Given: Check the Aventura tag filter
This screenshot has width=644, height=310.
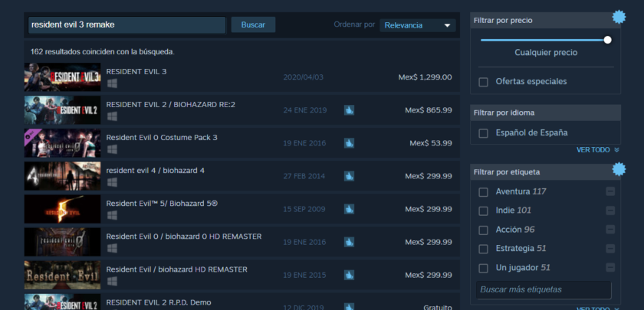Looking at the screenshot, I should [x=484, y=192].
